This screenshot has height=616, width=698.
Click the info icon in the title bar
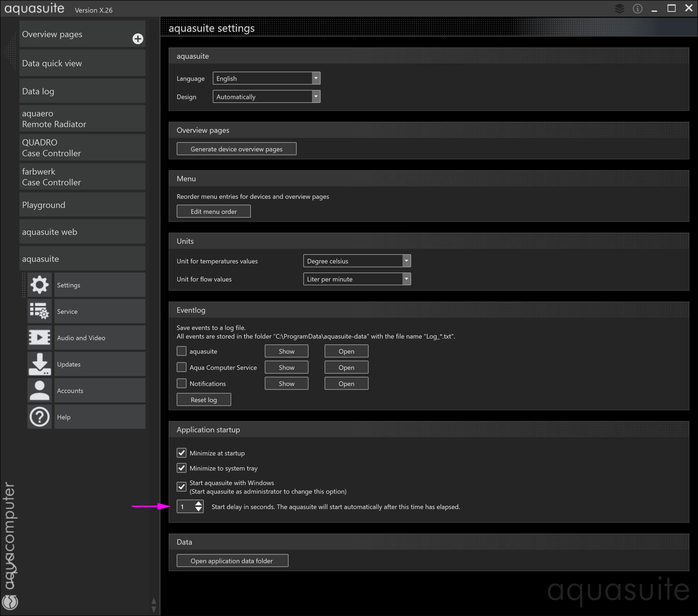coord(638,9)
